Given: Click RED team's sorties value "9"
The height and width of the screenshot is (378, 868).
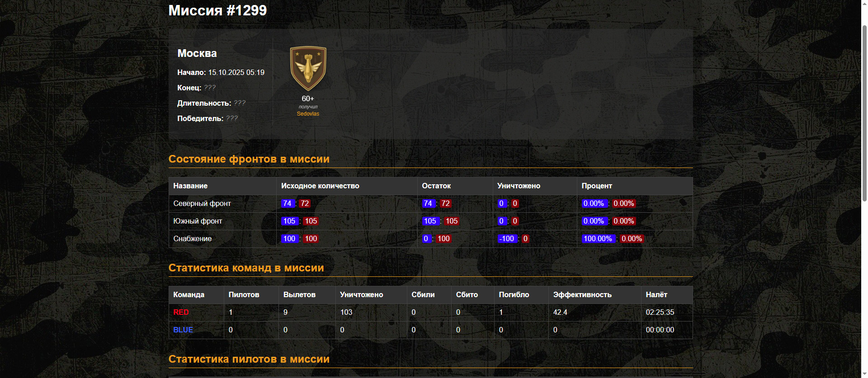Looking at the screenshot, I should pos(285,312).
